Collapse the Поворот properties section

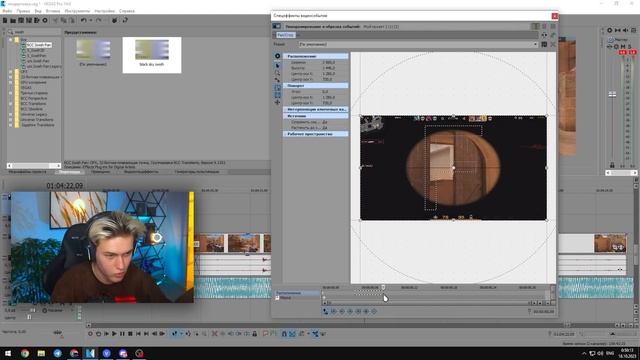tap(316, 86)
